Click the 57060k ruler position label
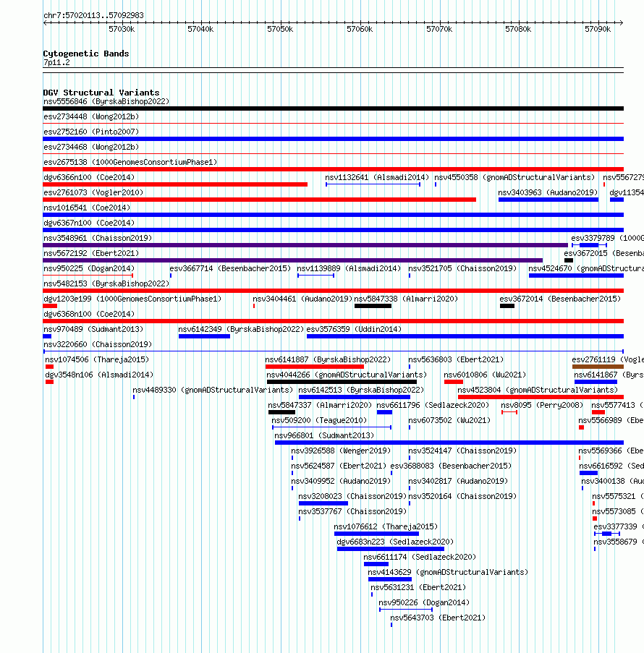The height and width of the screenshot is (653, 644). click(x=360, y=29)
